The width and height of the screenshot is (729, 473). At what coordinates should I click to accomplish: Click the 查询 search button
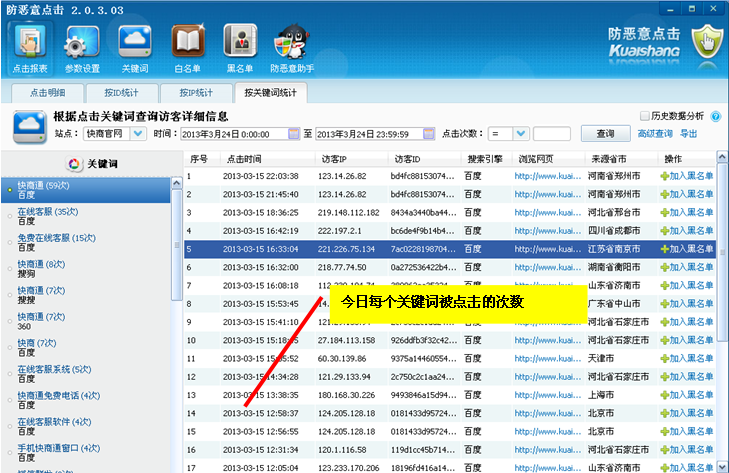click(x=605, y=134)
